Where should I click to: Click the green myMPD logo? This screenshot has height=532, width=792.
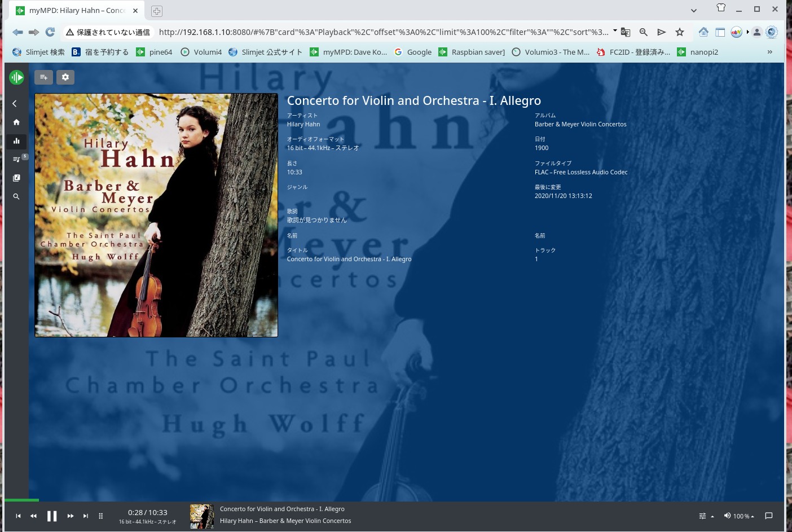pos(16,77)
